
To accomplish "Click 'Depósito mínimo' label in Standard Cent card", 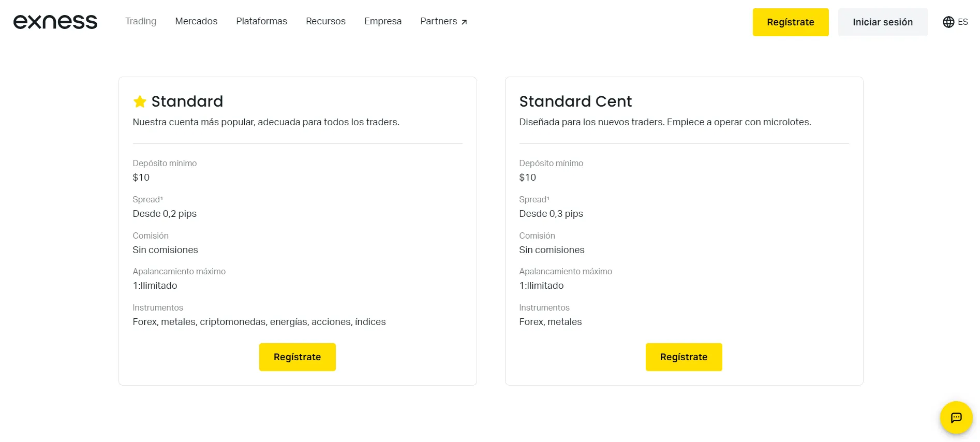I will (551, 163).
